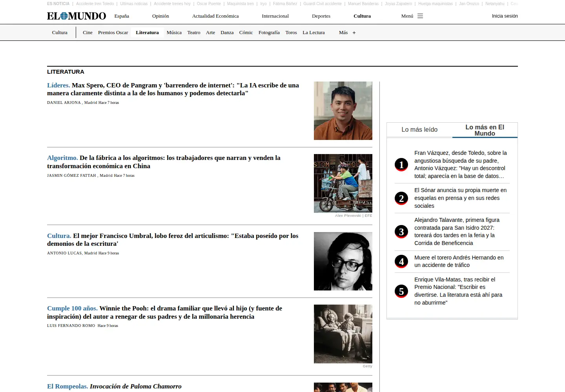565x392 pixels.
Task: Click the Accidente tren Toledo trending topic
Action: pyautogui.click(x=95, y=4)
